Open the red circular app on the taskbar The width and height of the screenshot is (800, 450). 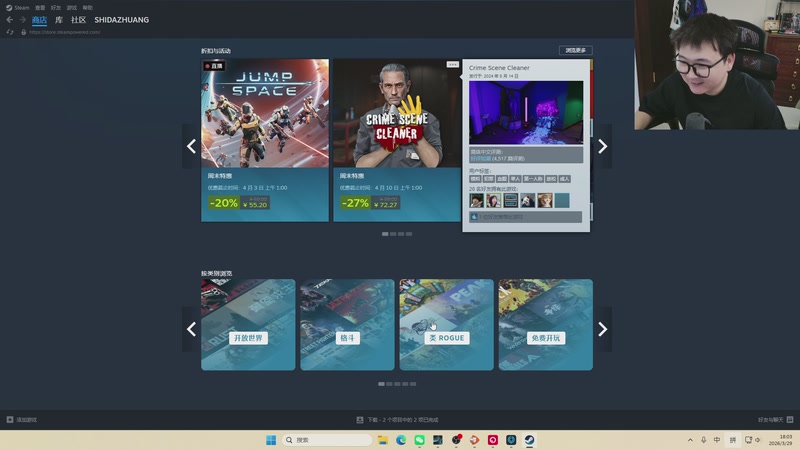(493, 440)
